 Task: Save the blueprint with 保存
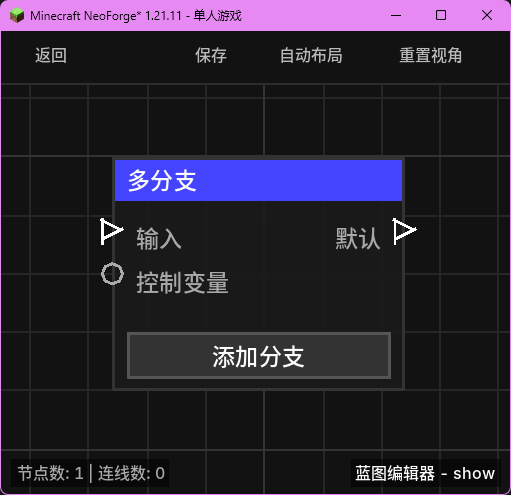(211, 55)
